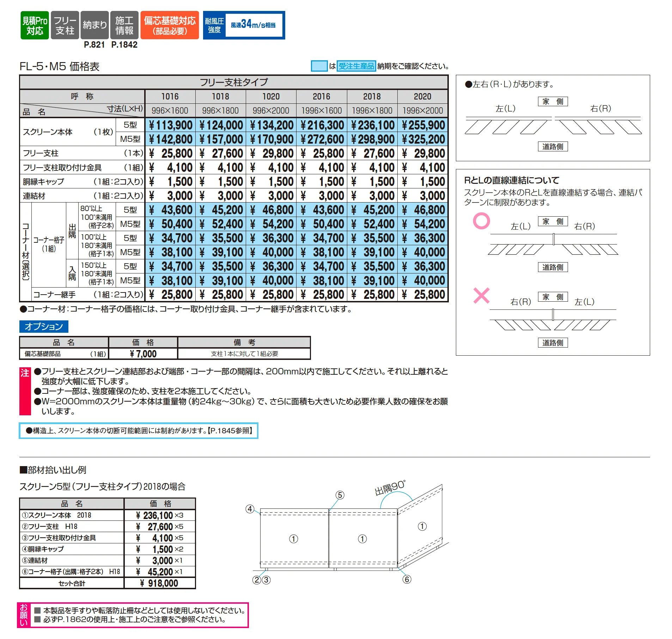Image resolution: width=672 pixels, height=639 pixels.
Task: Click the ¥272,600 price cell
Action: [322, 139]
